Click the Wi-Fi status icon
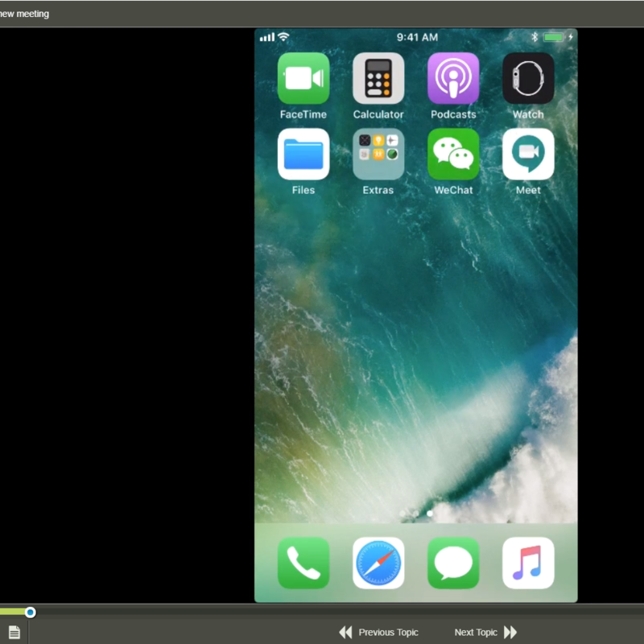644x644 pixels. 283,37
